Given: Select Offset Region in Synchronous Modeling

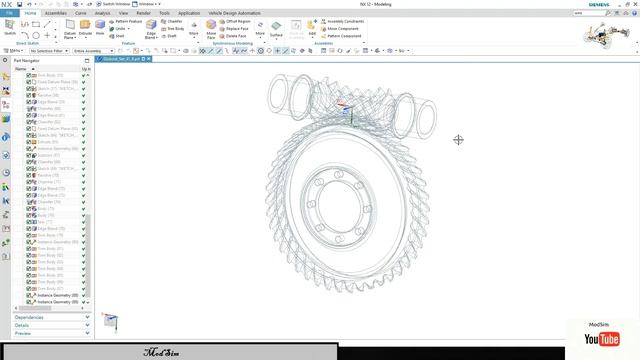Looking at the screenshot, I should pyautogui.click(x=235, y=21).
